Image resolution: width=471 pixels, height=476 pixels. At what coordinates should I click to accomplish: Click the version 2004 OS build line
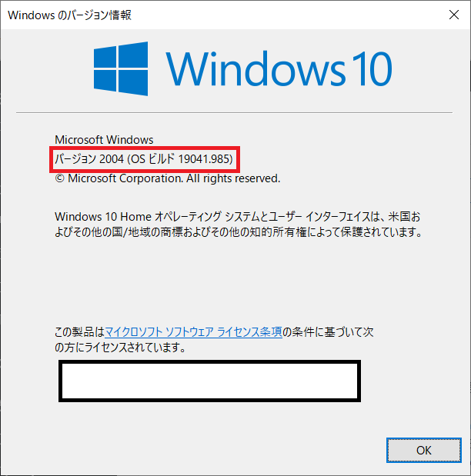pos(144,158)
